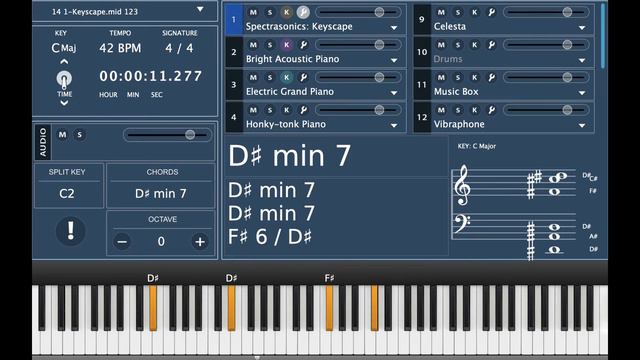Image resolution: width=640 pixels, height=360 pixels.
Task: Increase octave with plus button
Action: [200, 242]
